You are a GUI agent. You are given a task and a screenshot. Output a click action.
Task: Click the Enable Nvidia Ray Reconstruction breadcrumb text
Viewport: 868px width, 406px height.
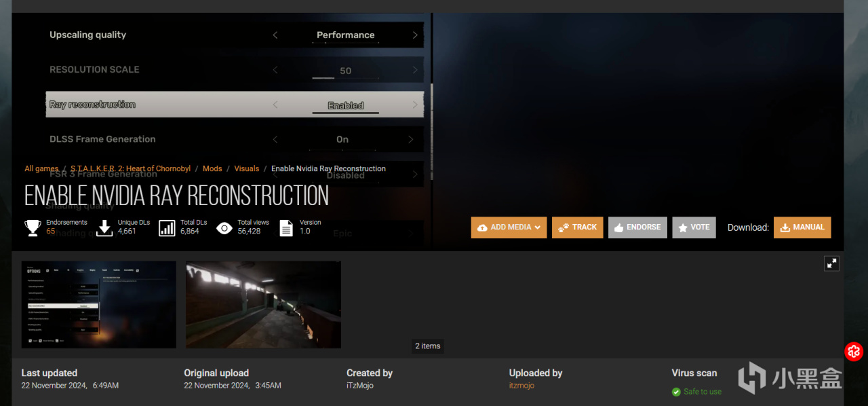[x=328, y=168]
